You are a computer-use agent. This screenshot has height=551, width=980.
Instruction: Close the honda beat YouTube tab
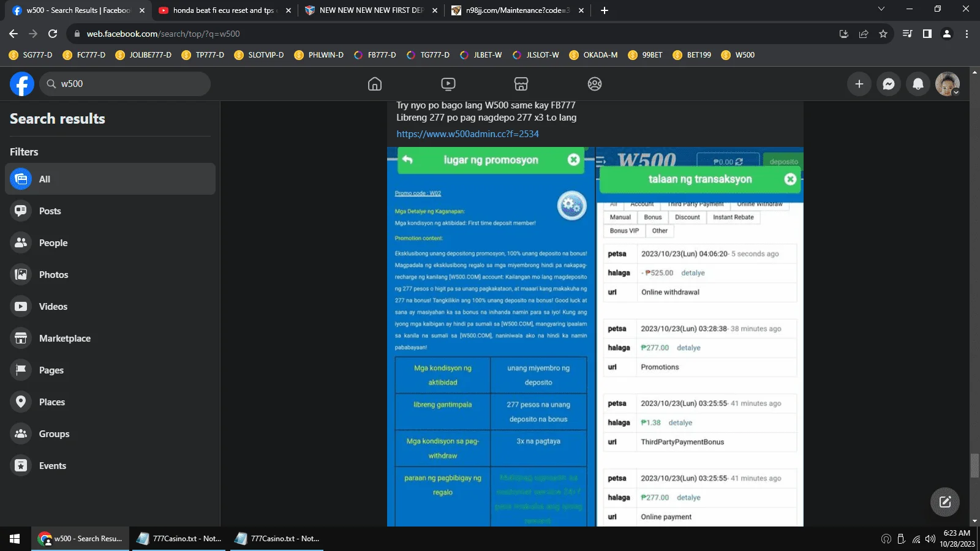point(288,10)
